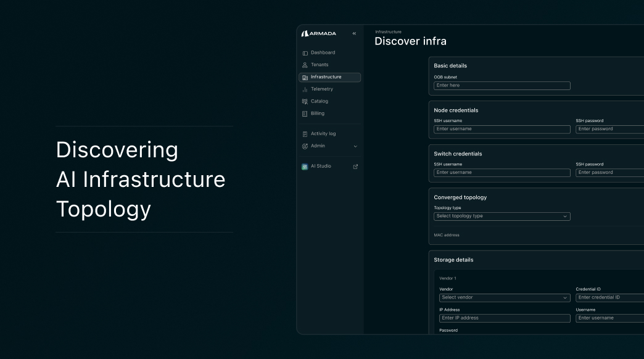Click the Activity log icon
644x359 pixels.
(305, 134)
